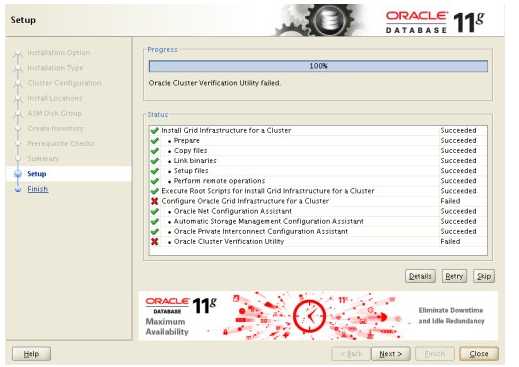Click the green check beside Automatic Storage Management Assistant
This screenshot has width=519, height=367.
154,221
